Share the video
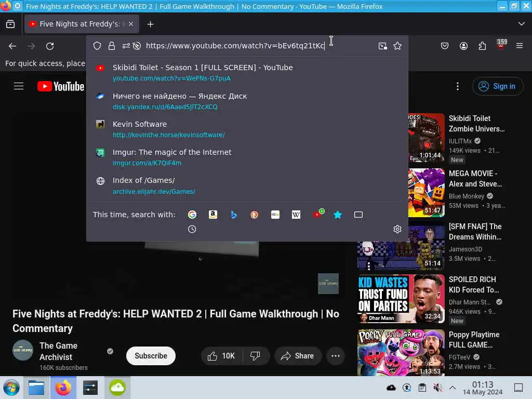The height and width of the screenshot is (399, 532). point(298,355)
